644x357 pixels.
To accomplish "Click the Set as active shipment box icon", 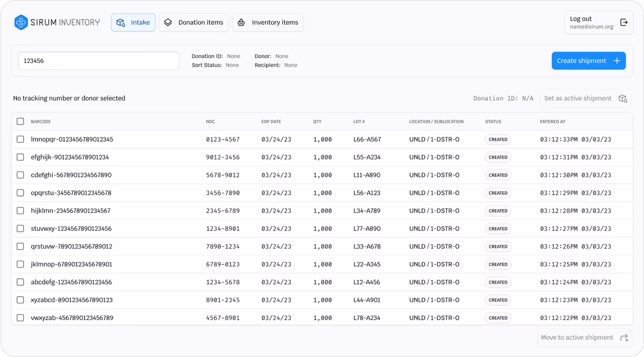I will (x=623, y=98).
